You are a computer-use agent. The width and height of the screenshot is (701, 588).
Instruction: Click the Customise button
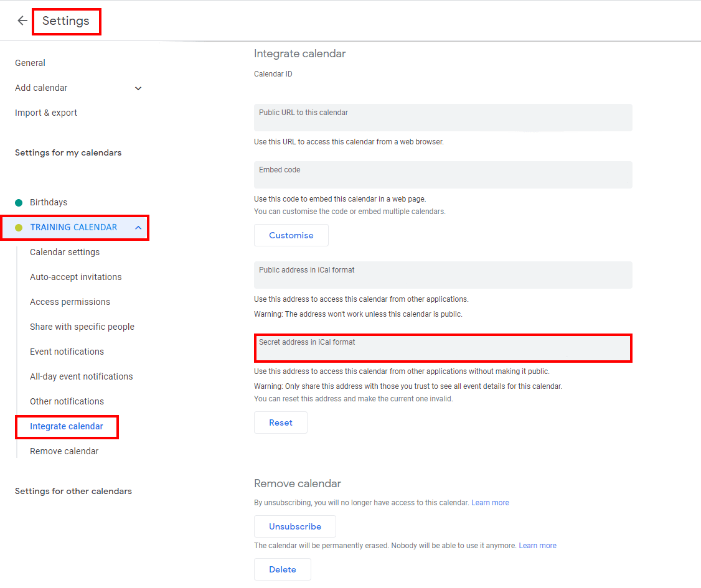[x=291, y=235]
